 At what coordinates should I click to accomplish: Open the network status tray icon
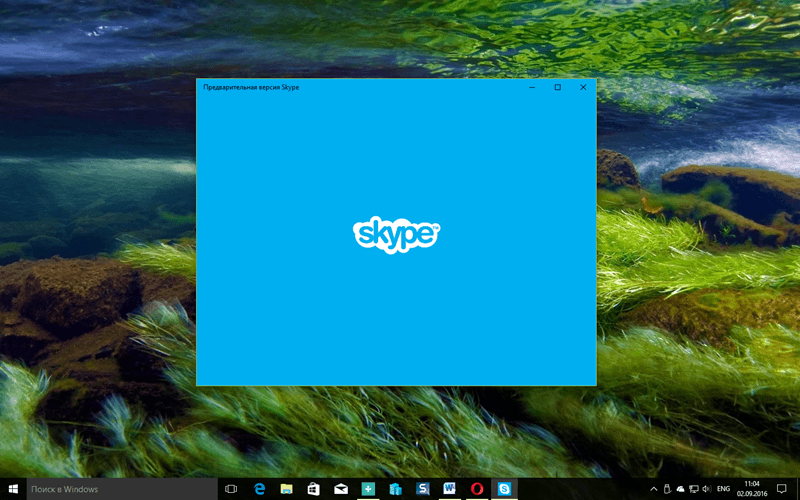click(x=694, y=489)
